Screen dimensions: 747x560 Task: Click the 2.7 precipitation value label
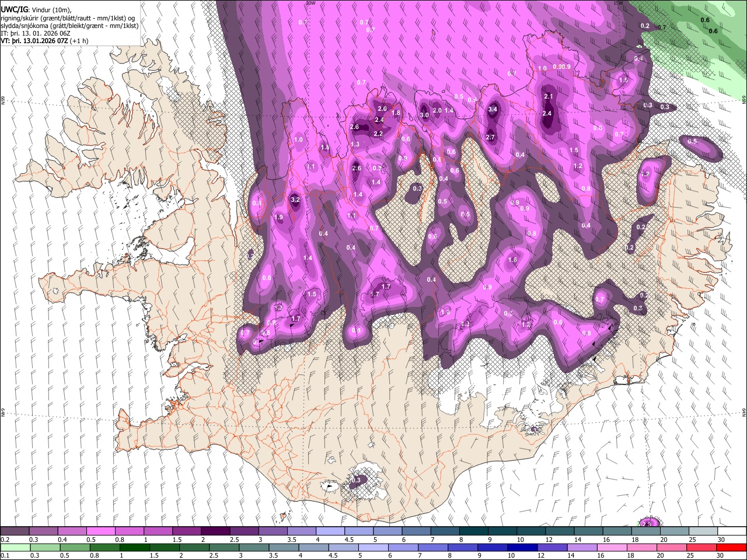[x=490, y=138]
